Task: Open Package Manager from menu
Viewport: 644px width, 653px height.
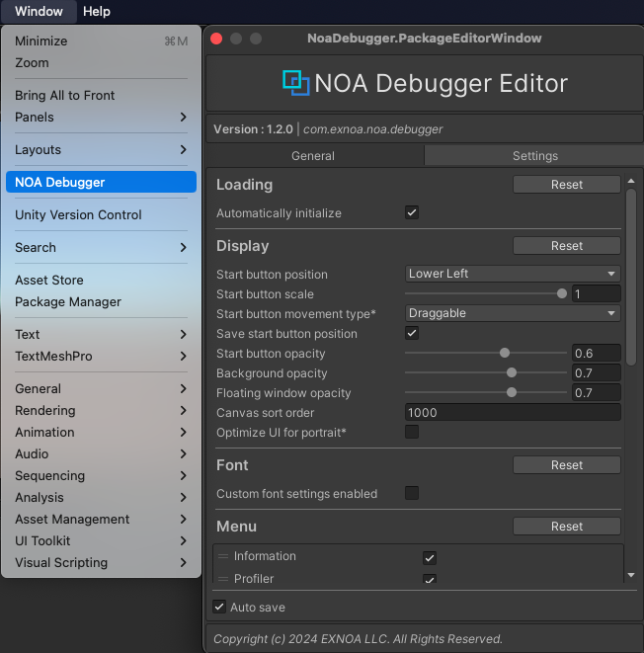Action: pos(101,302)
